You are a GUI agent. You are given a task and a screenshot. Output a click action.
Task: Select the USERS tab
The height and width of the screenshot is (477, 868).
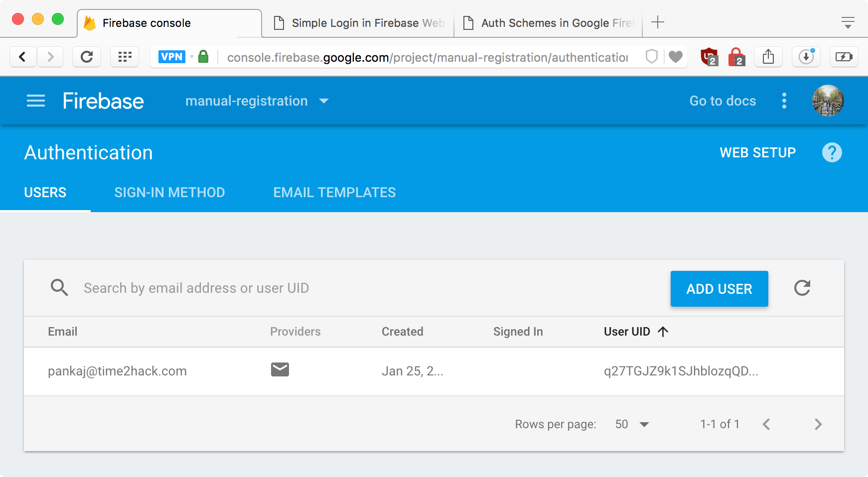click(45, 192)
